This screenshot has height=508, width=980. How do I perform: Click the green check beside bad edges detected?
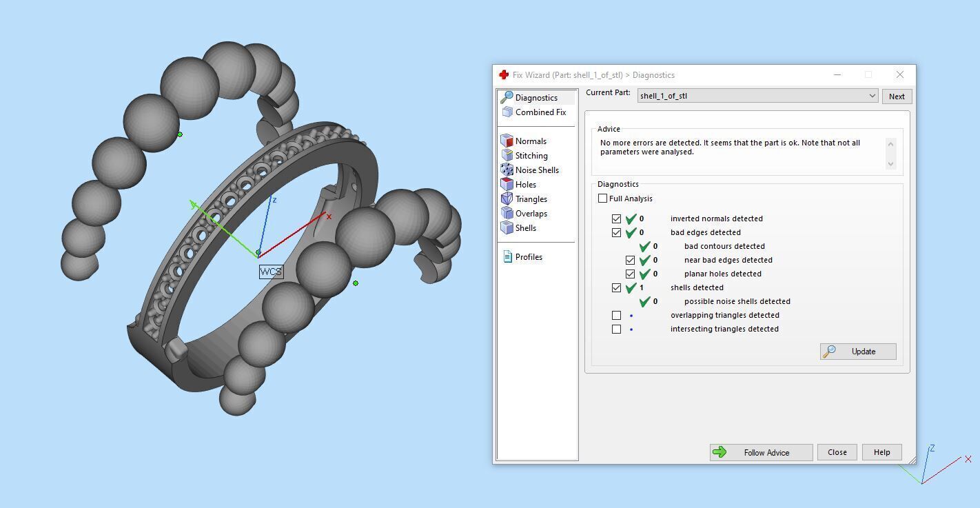coord(631,232)
